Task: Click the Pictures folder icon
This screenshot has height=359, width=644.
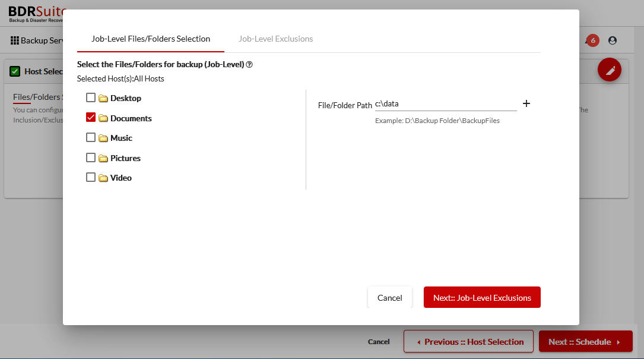Action: pyautogui.click(x=104, y=158)
